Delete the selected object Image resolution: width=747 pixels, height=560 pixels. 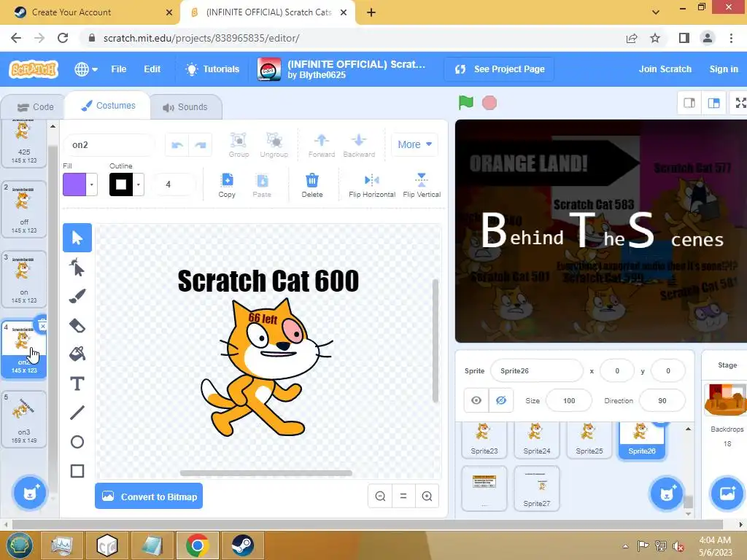point(312,185)
